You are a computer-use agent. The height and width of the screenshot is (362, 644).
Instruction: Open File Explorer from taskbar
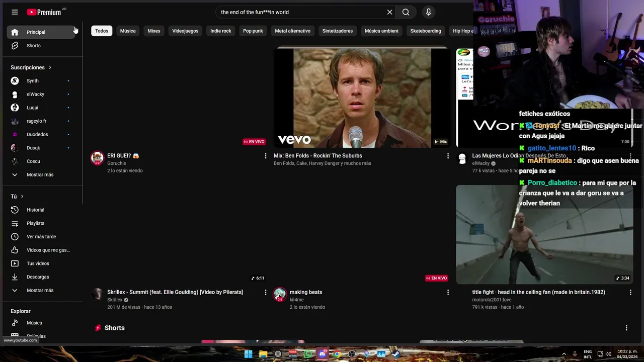coord(263,354)
